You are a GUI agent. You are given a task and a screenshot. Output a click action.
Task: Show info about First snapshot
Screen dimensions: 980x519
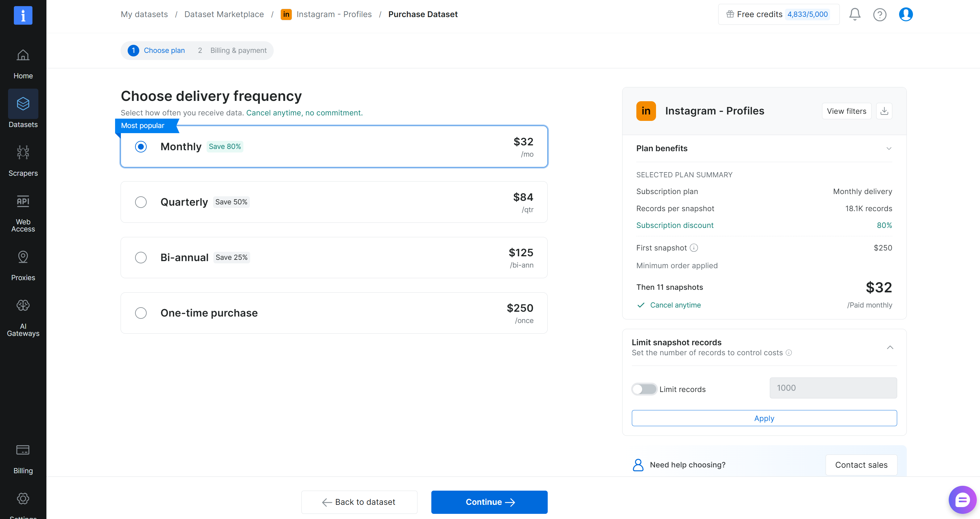point(694,248)
